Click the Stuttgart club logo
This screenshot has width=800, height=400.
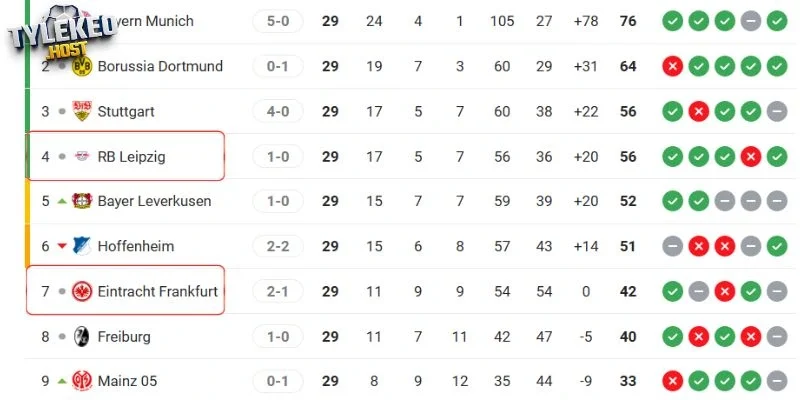coord(81,111)
